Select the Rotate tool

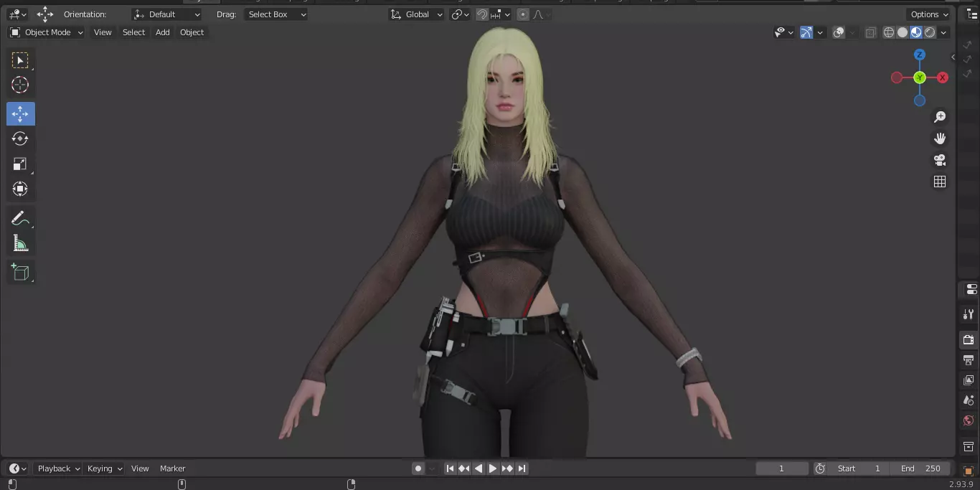coord(20,138)
